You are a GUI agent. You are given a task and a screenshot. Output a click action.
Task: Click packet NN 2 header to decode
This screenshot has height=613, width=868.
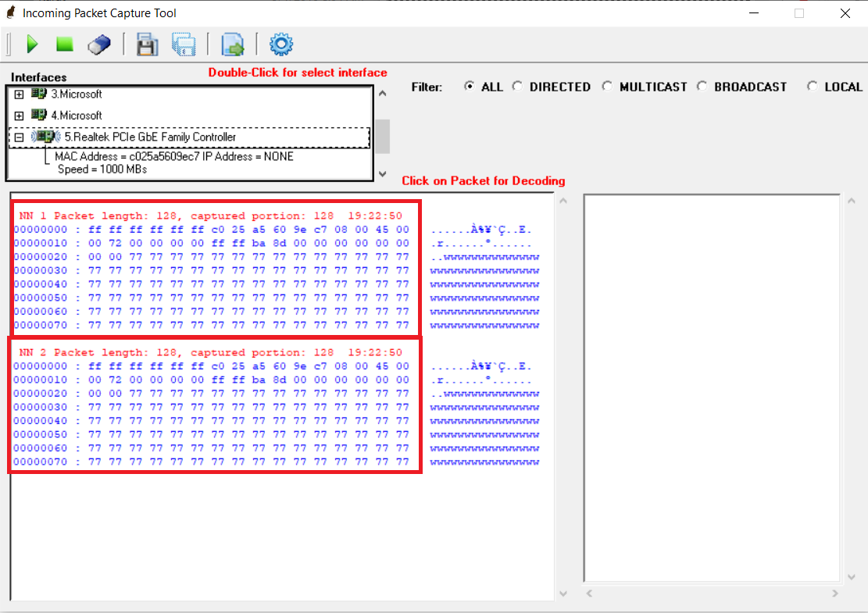(211, 352)
